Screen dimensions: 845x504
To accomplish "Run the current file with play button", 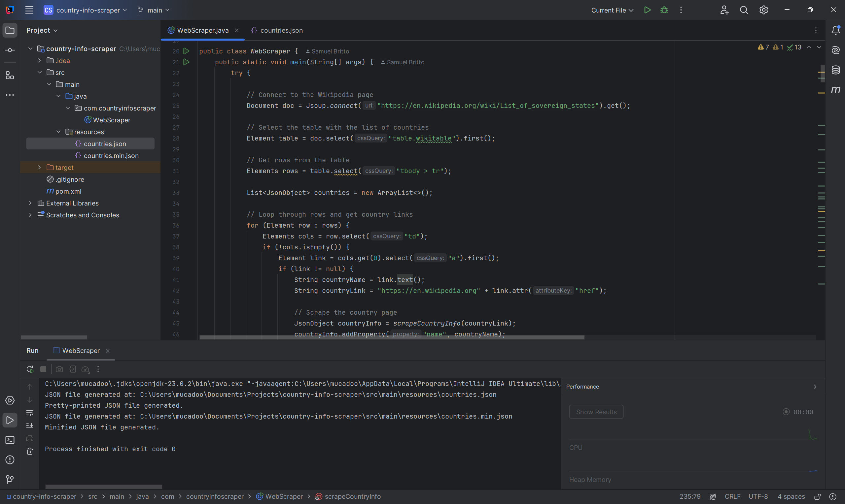I will click(647, 10).
